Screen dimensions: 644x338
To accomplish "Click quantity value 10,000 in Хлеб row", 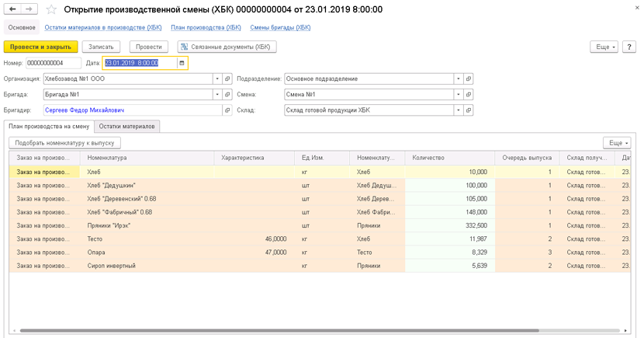I will 478,172.
